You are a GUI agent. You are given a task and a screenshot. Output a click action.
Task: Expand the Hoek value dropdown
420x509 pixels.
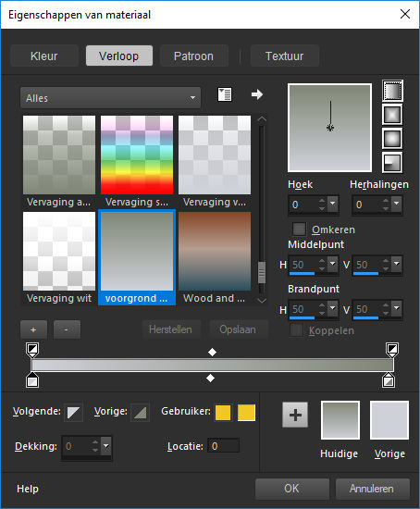333,204
